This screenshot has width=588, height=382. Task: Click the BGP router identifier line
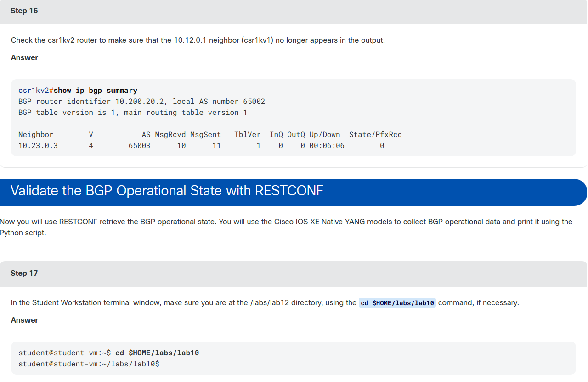(141, 102)
